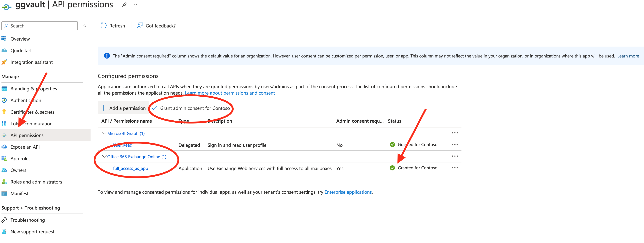This screenshot has width=644, height=243.
Task: Open Quickstart from the sidebar
Action: click(21, 50)
